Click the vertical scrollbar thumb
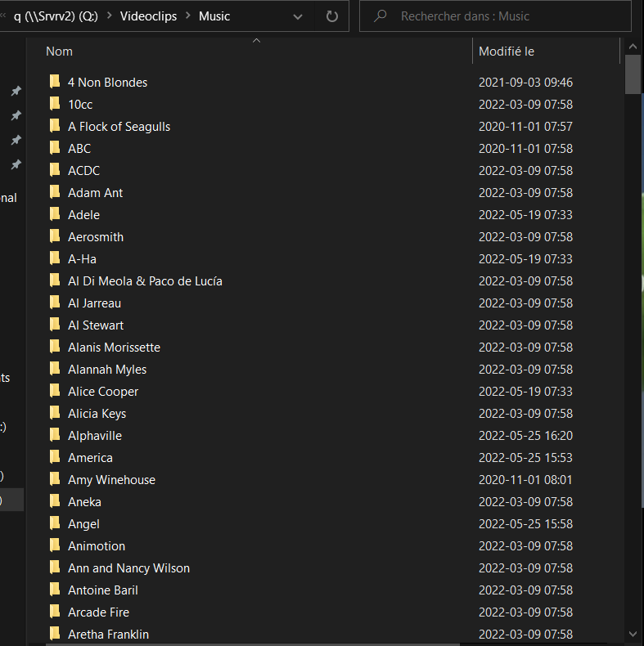The image size is (644, 646). point(633,75)
